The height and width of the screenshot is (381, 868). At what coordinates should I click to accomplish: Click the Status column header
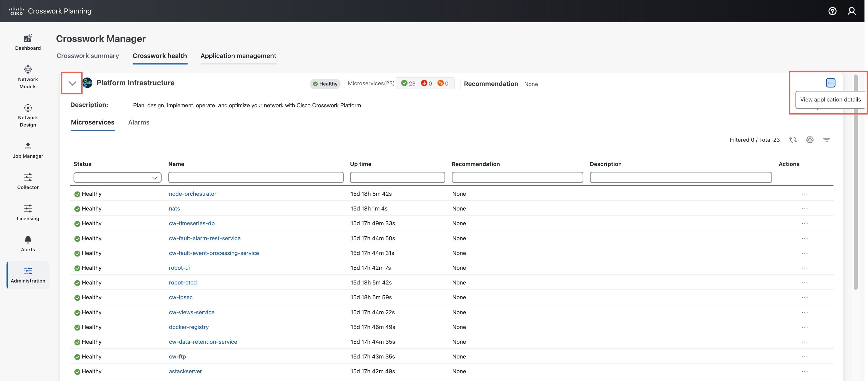click(x=82, y=164)
